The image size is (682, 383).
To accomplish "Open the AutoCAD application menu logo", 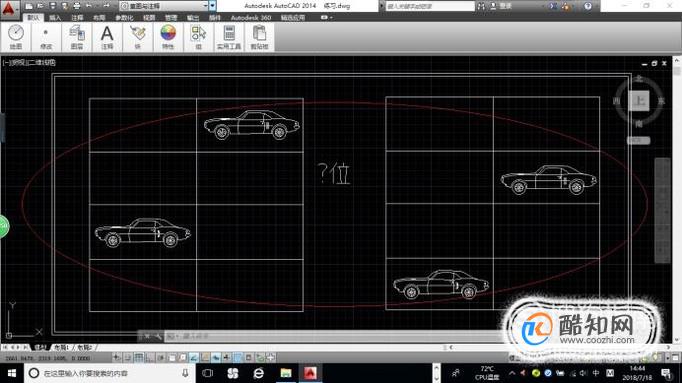I will (x=9, y=9).
